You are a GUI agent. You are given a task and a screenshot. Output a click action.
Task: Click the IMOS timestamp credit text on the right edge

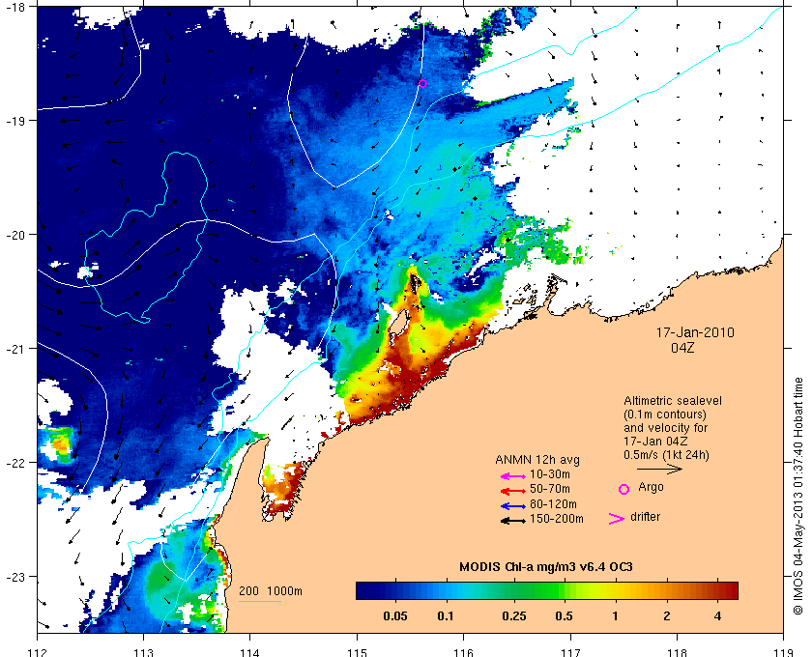coord(798,496)
